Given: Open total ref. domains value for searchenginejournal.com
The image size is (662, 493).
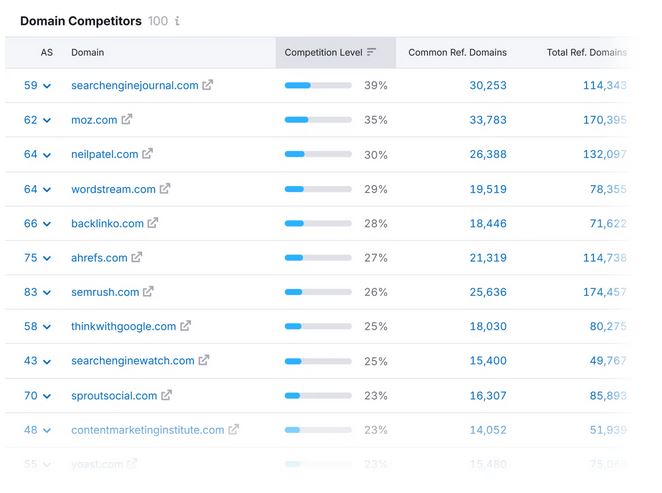Looking at the screenshot, I should pos(605,85).
